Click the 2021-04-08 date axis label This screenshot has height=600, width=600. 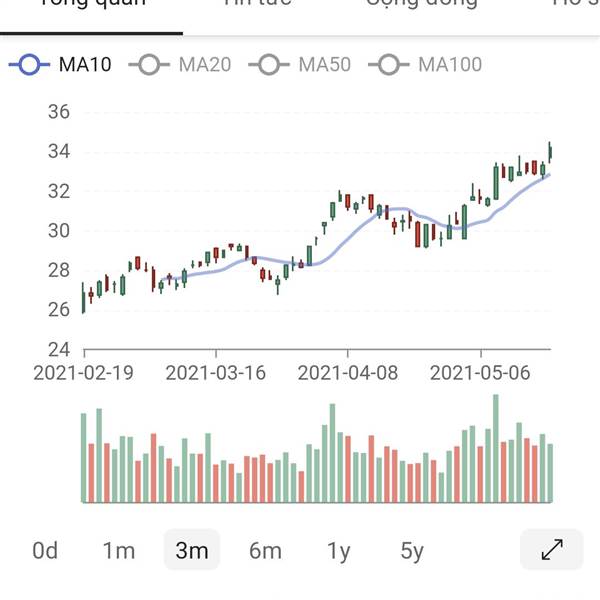pos(349,373)
